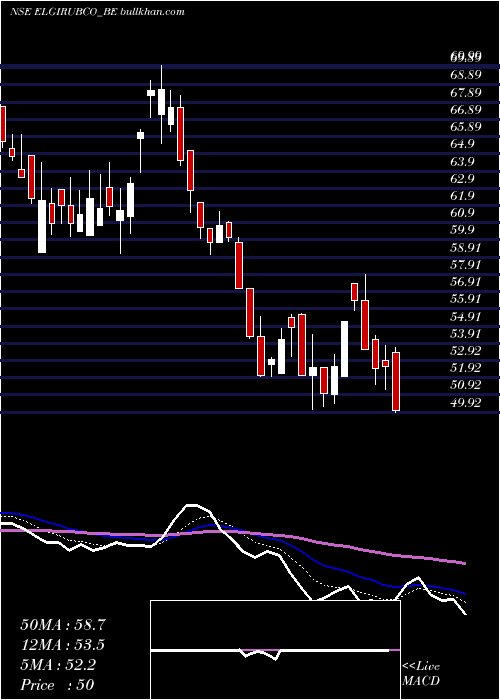Click the 51.92 price axis label
The image size is (500, 700).
tap(466, 368)
